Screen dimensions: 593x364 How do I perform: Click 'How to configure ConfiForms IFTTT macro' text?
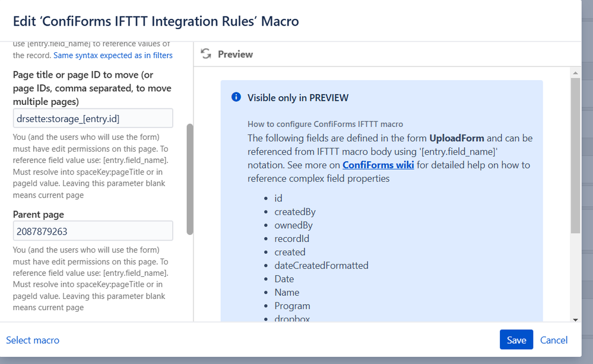click(x=325, y=124)
